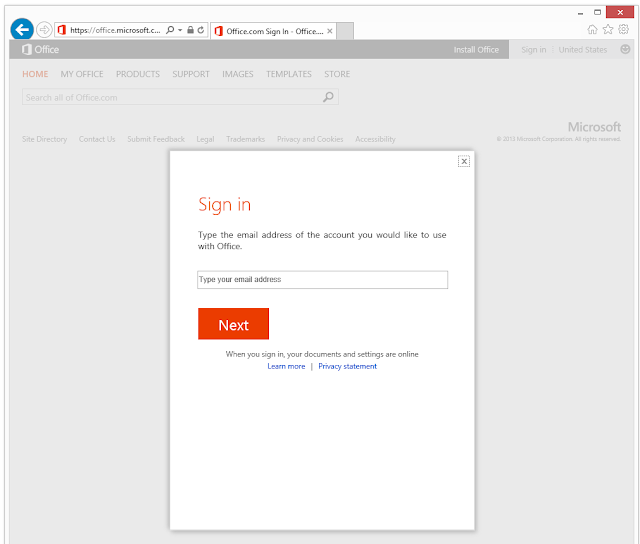Open the Learn more link

(286, 366)
